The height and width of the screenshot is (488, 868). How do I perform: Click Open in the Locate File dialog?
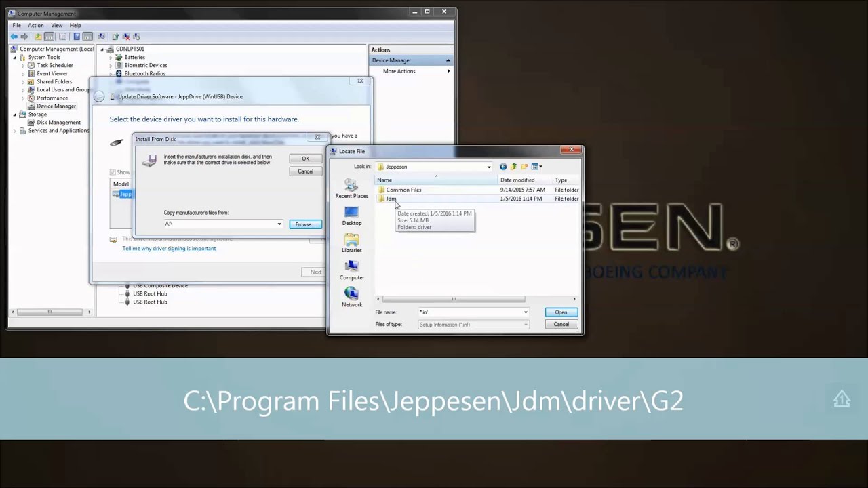pos(561,312)
